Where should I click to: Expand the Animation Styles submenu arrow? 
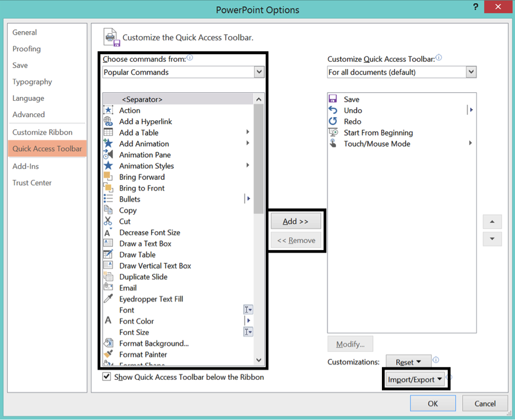(248, 165)
